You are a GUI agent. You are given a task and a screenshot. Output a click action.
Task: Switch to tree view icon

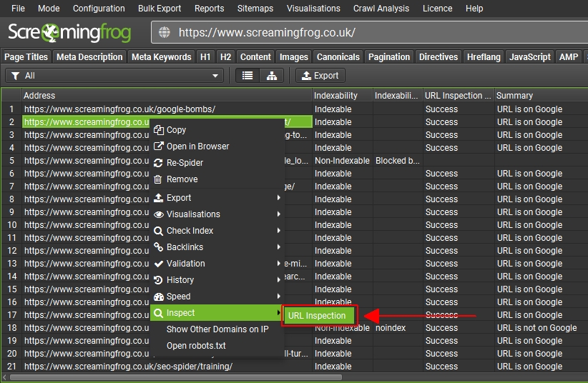272,76
